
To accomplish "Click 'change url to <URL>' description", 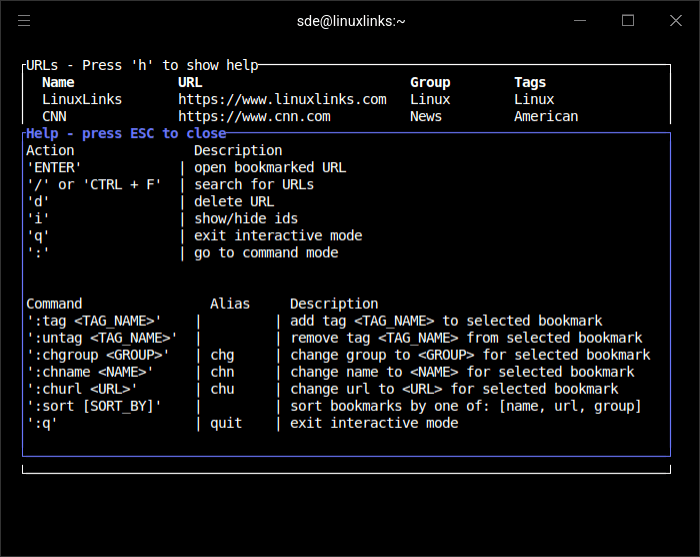I will coord(454,389).
